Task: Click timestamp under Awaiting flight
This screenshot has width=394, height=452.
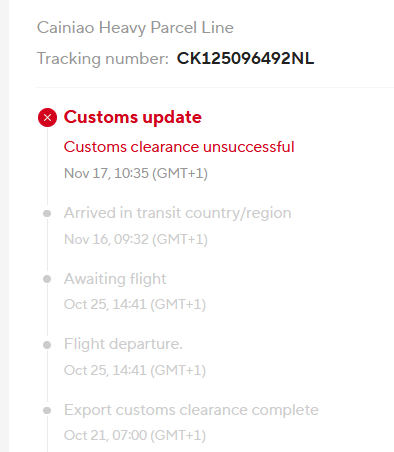Action: [x=135, y=304]
